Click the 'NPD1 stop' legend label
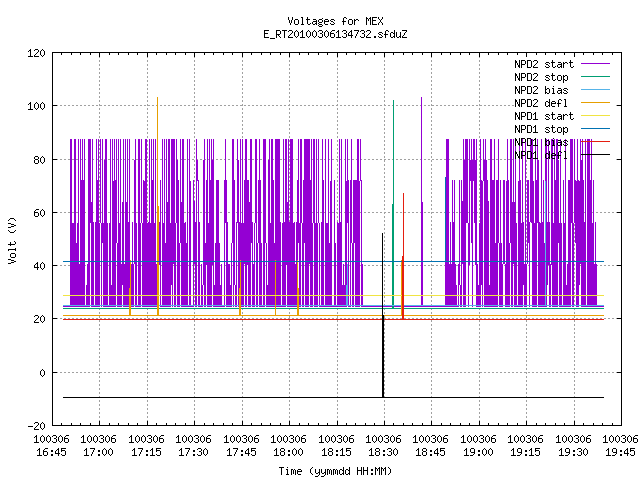640x480 pixels. tap(541, 129)
